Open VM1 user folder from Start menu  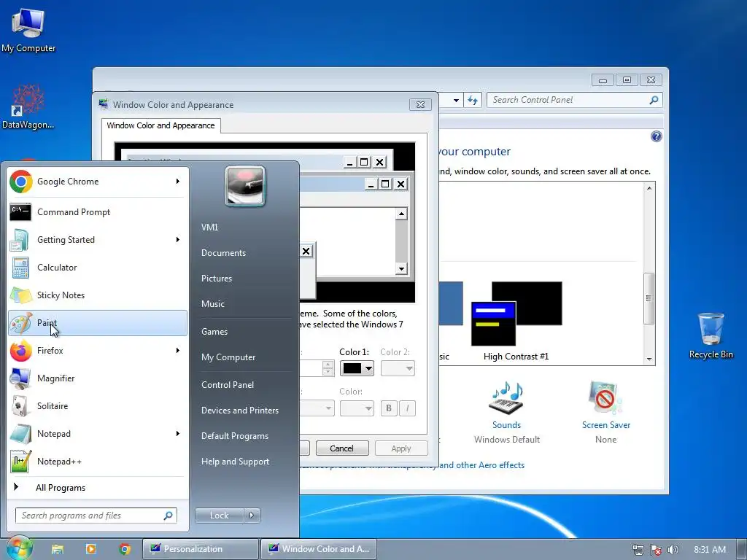pos(209,227)
